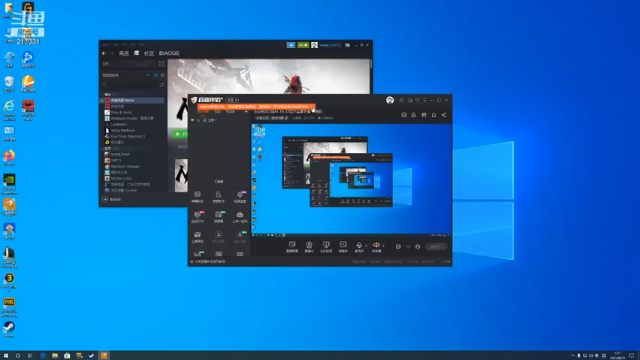Toggle the microphone in the streaming app
The width and height of the screenshot is (640, 360).
(359, 247)
